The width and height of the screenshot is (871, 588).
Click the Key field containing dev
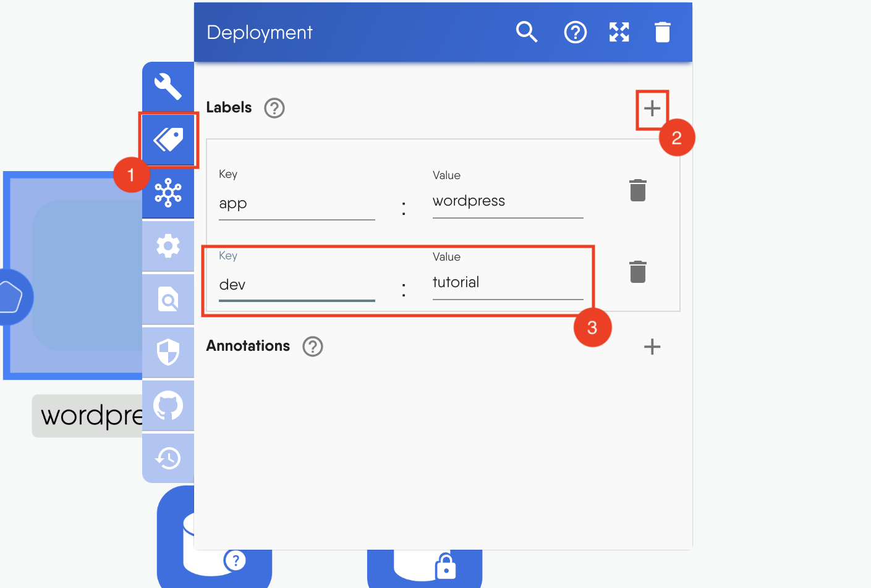pos(297,285)
